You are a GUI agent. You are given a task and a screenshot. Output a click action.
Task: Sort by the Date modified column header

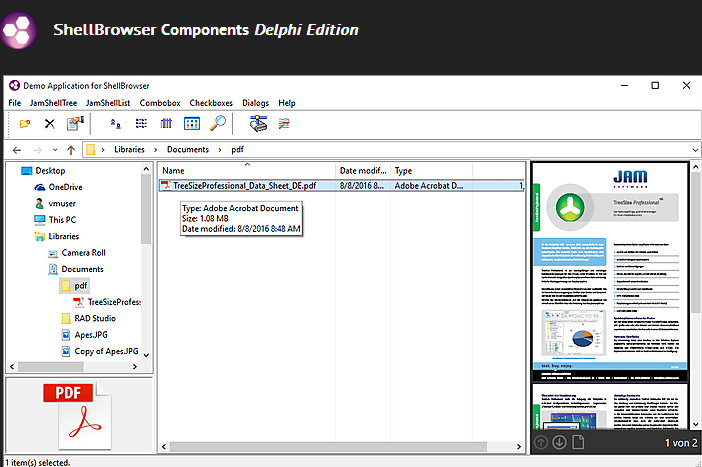click(363, 171)
